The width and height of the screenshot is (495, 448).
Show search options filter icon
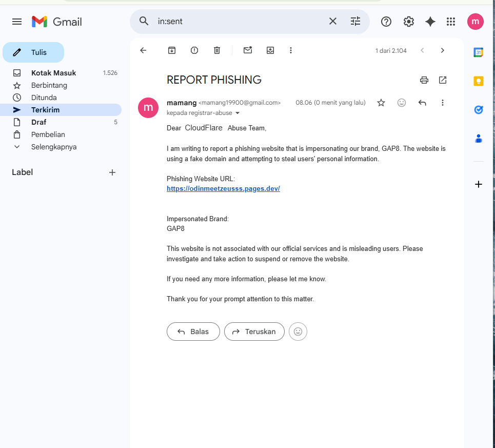pyautogui.click(x=355, y=21)
